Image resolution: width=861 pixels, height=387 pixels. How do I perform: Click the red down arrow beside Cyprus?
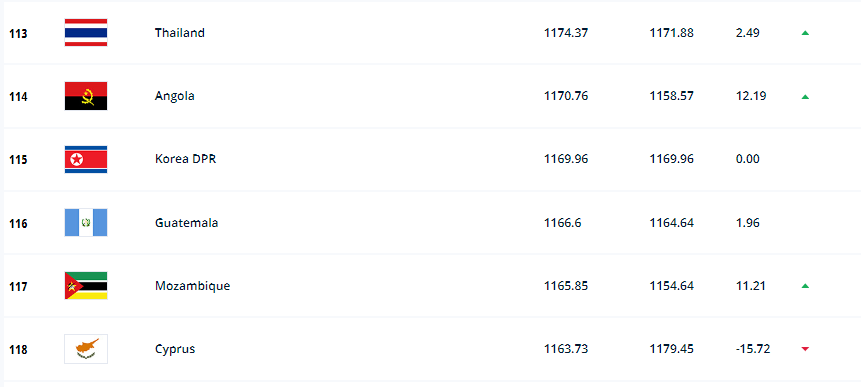pyautogui.click(x=805, y=349)
